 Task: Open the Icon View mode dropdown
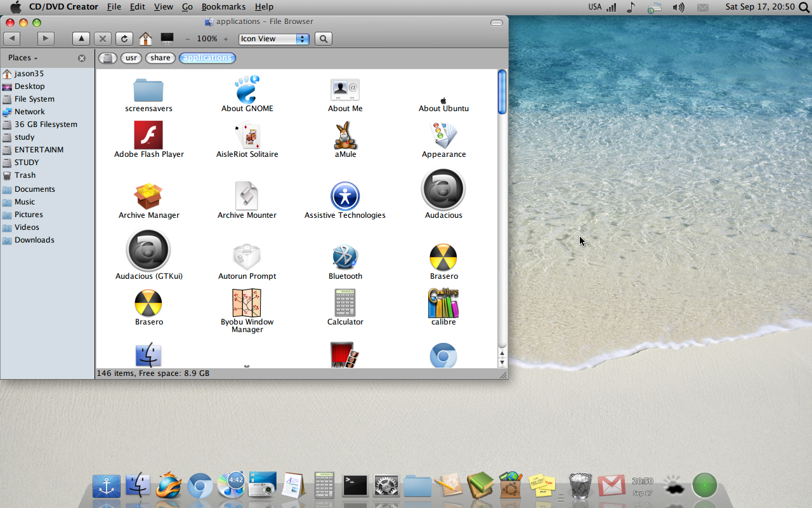[274, 39]
